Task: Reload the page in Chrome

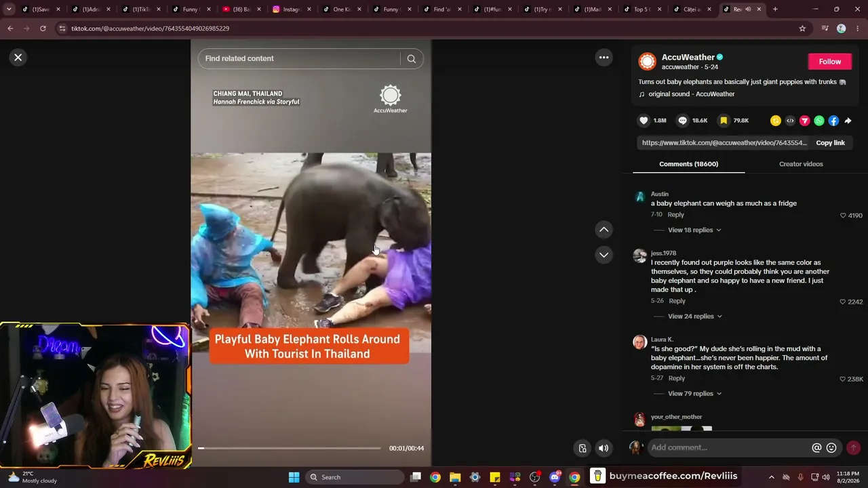Action: tap(43, 28)
